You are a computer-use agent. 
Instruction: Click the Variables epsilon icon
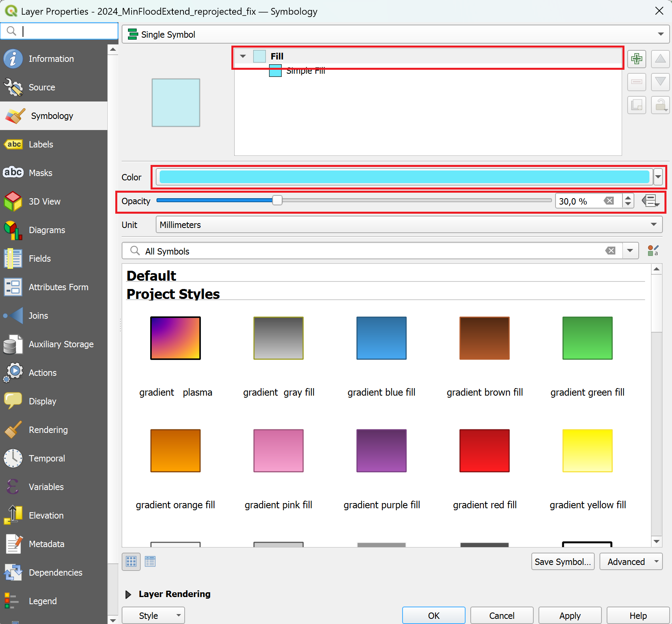[13, 487]
